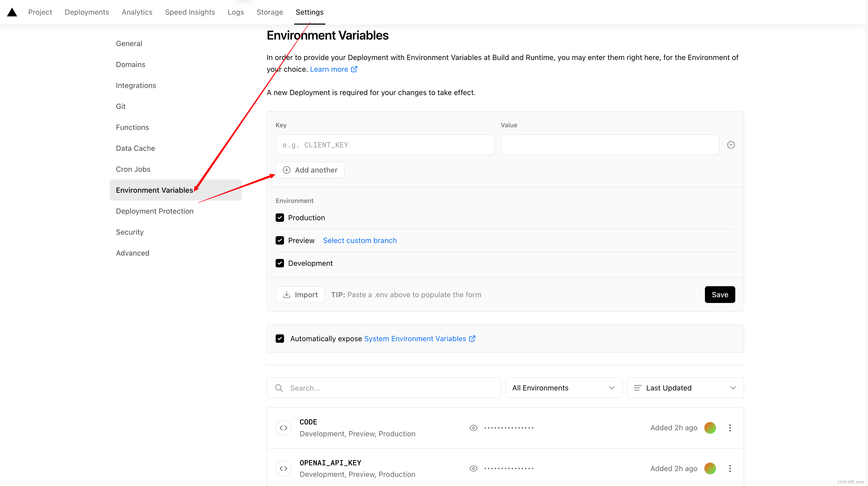Uncheck the Production environment checkbox
This screenshot has width=868, height=486.
[280, 218]
